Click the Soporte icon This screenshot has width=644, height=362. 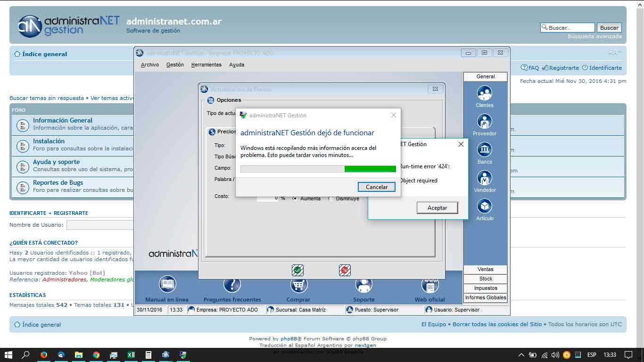[363, 284]
